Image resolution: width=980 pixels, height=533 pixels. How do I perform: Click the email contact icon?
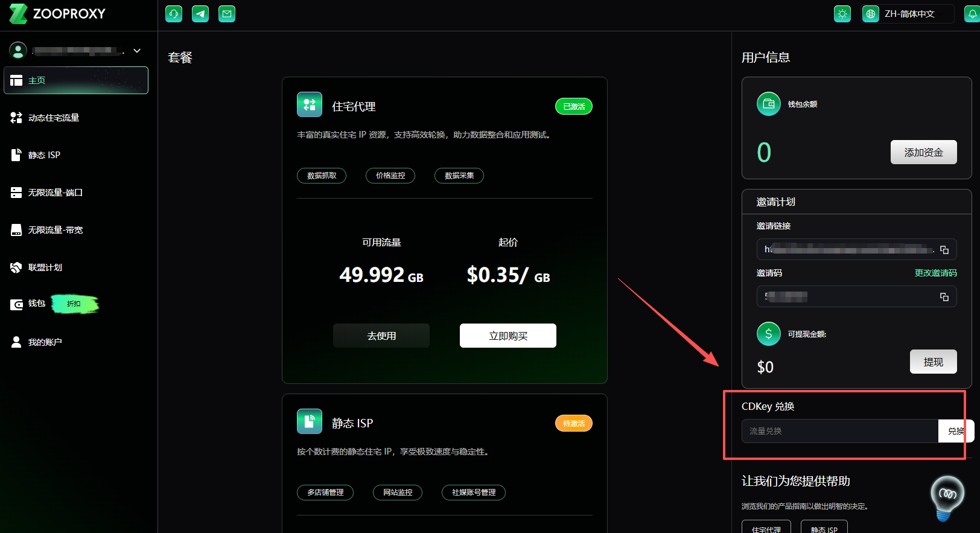[227, 14]
